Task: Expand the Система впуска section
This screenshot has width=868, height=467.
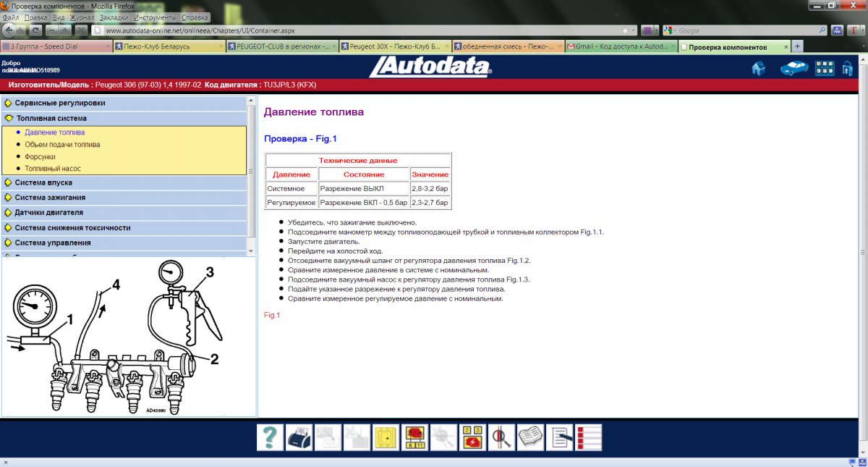Action: (43, 182)
